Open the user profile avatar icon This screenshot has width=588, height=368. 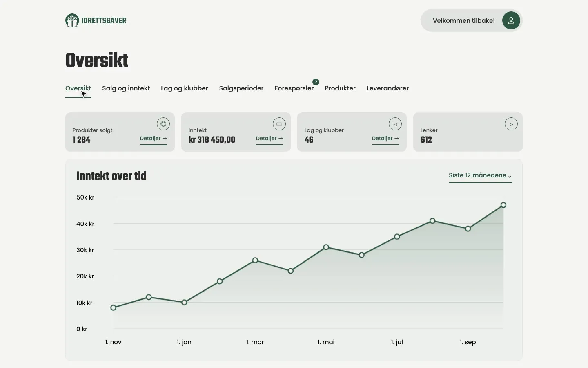coord(511,20)
